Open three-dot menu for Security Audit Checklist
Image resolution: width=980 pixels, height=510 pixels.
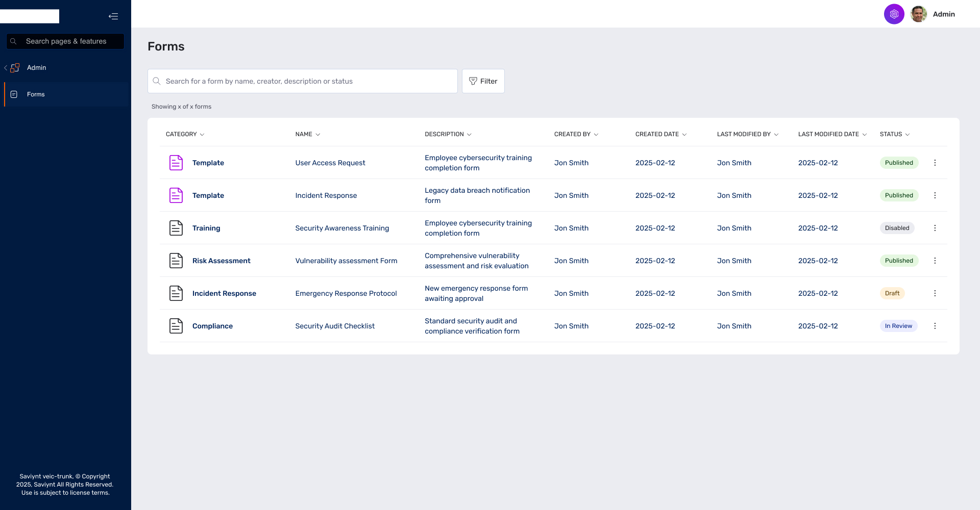point(935,326)
